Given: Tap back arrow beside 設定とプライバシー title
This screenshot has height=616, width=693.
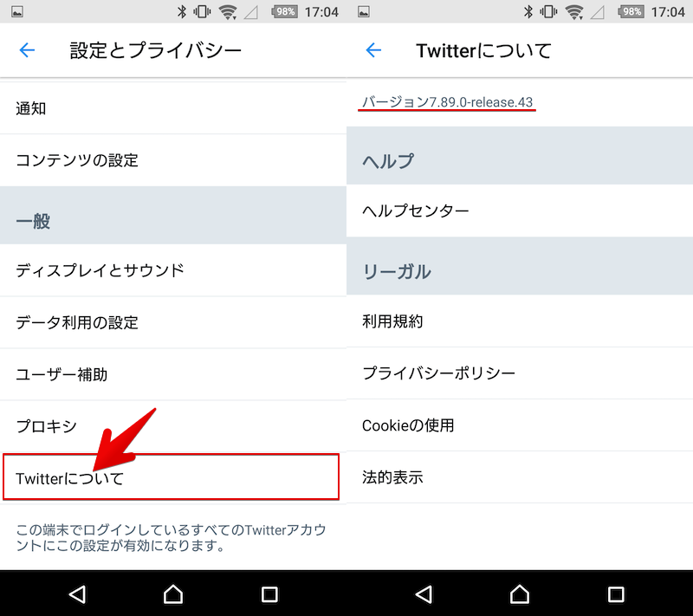Looking at the screenshot, I should coord(27,50).
